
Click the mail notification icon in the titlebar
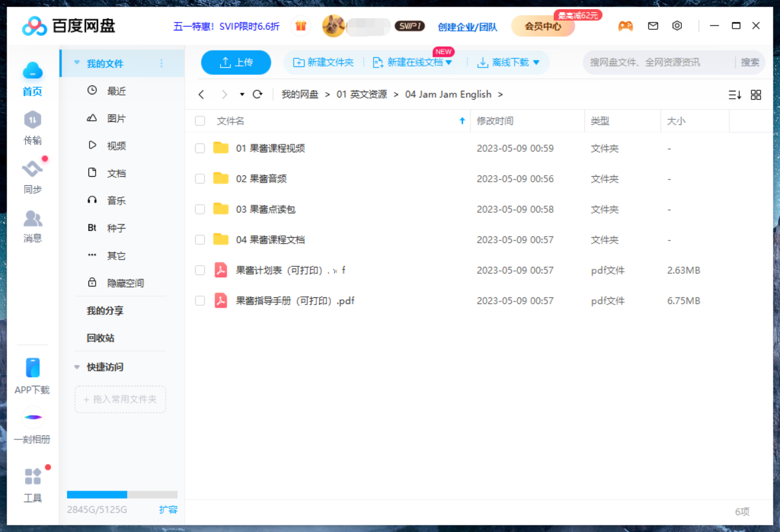pos(653,26)
